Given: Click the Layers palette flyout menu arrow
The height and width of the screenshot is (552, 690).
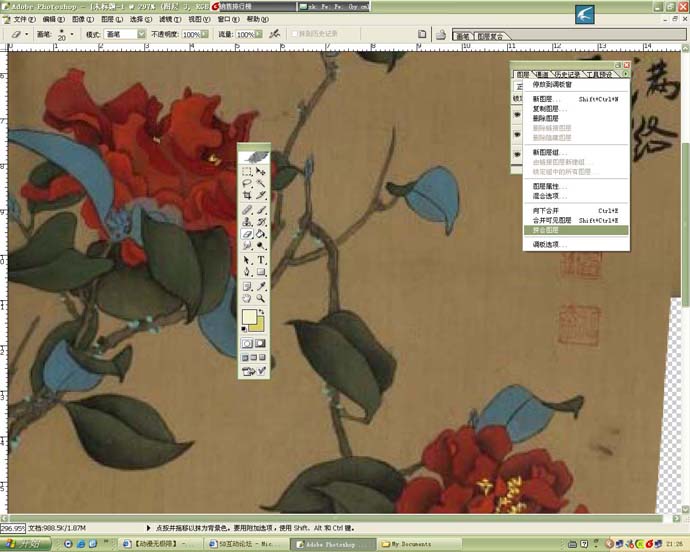Looking at the screenshot, I should point(626,74).
